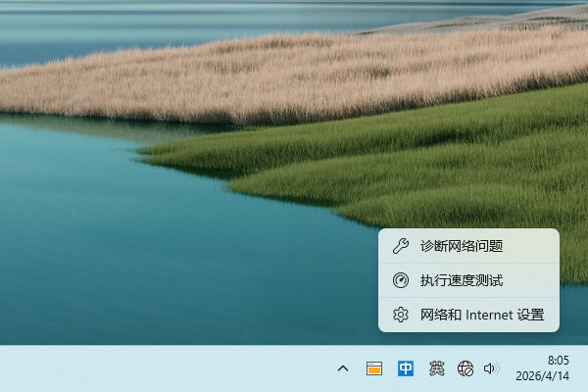
Task: Expand hidden tray icons with the chevron
Action: (343, 368)
